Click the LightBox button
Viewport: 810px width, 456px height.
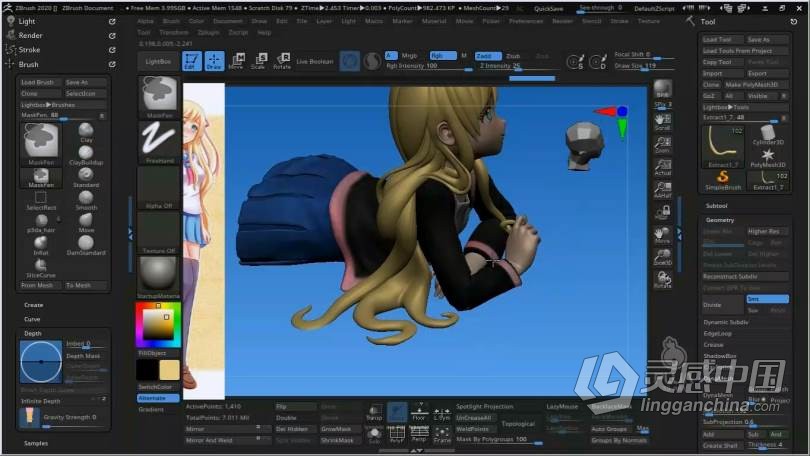158,61
